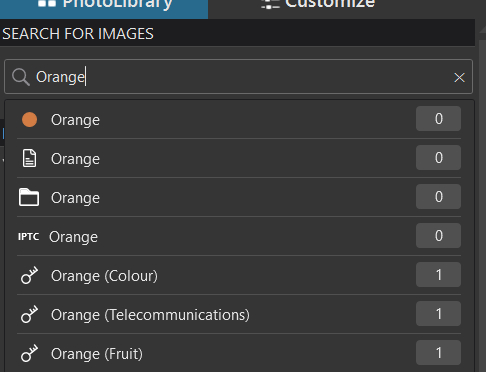The width and height of the screenshot is (486, 372).
Task: Select the Orange file name suggestion
Action: pos(239,158)
